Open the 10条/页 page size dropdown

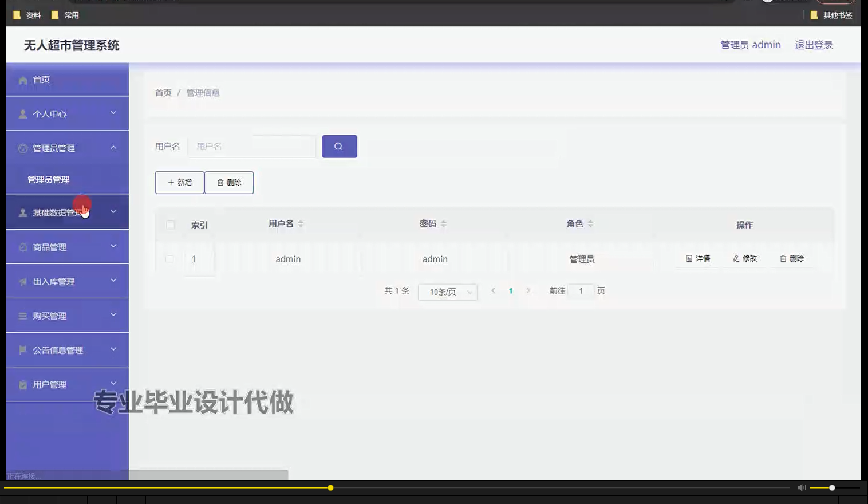coord(447,292)
